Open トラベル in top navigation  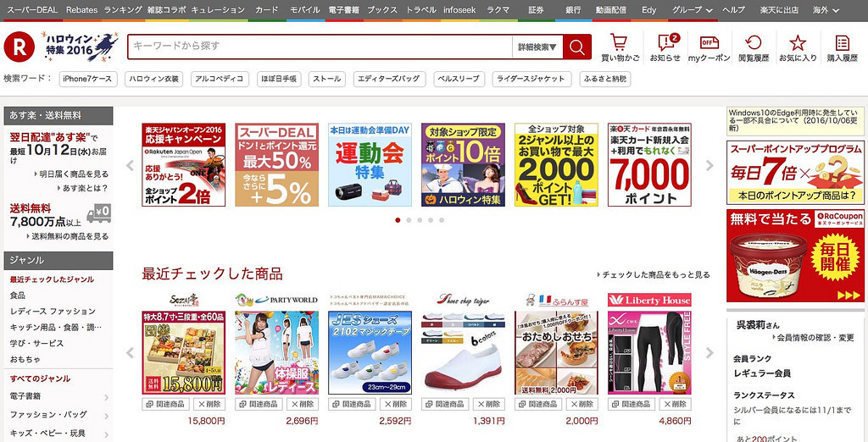pos(420,10)
